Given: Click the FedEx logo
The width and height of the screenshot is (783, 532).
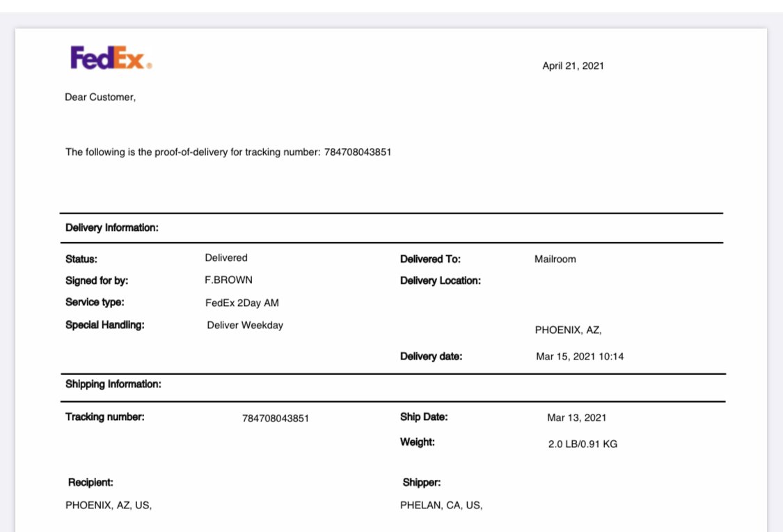Looking at the screenshot, I should [111, 58].
